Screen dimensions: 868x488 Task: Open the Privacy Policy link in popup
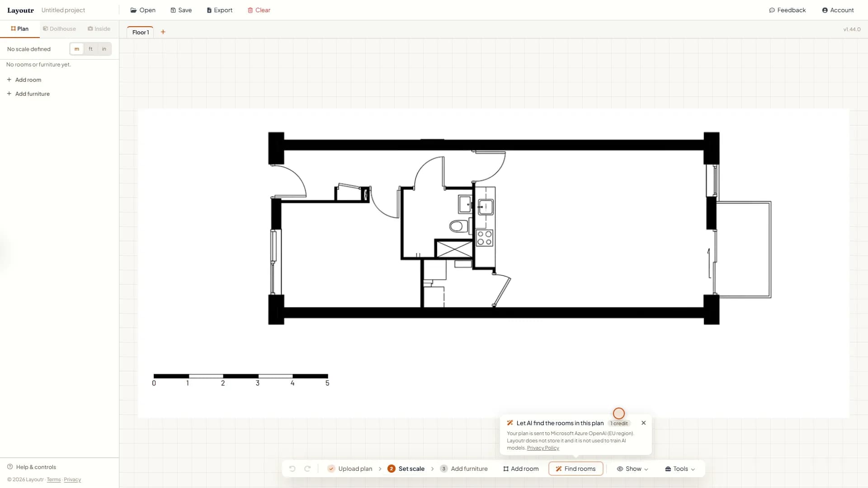(543, 448)
